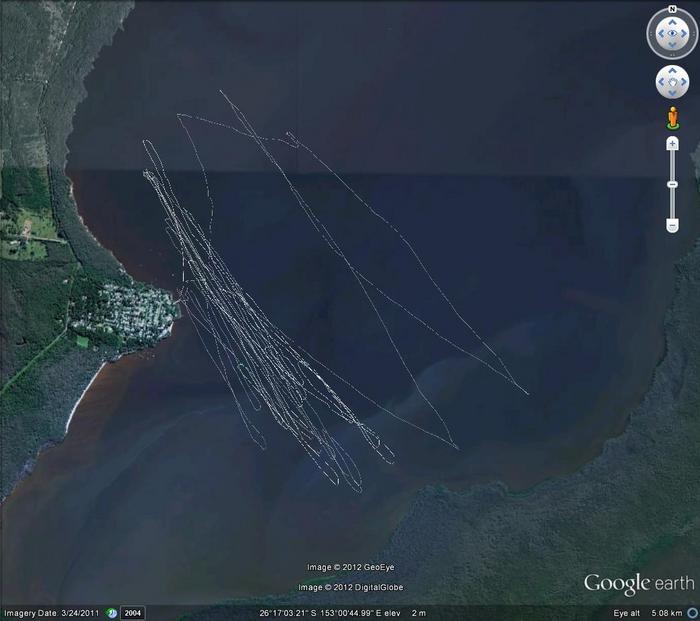This screenshot has width=700, height=621.
Task: Click the zoom slider handle
Action: pos(672,184)
